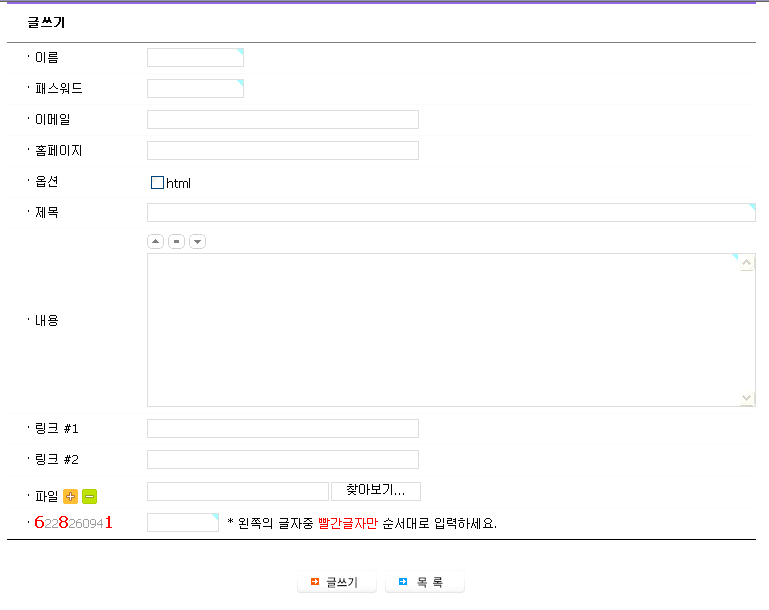The width and height of the screenshot is (769, 610).
Task: Click the 찾아보기... browse button
Action: [x=376, y=491]
